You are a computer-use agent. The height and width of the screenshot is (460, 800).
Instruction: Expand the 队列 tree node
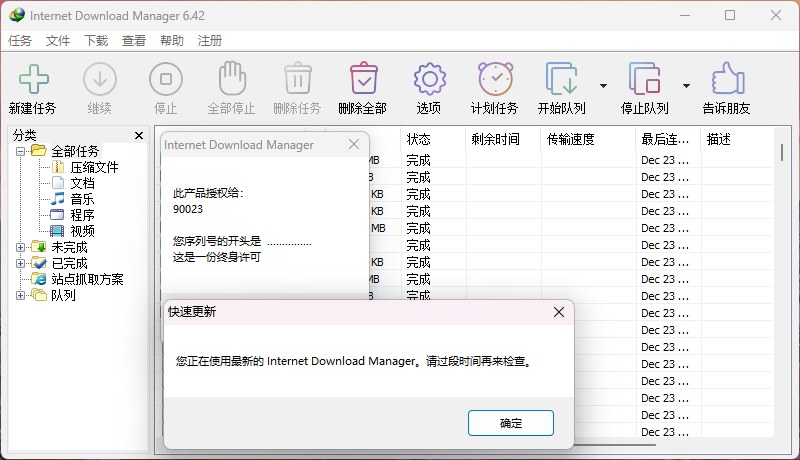click(x=21, y=295)
